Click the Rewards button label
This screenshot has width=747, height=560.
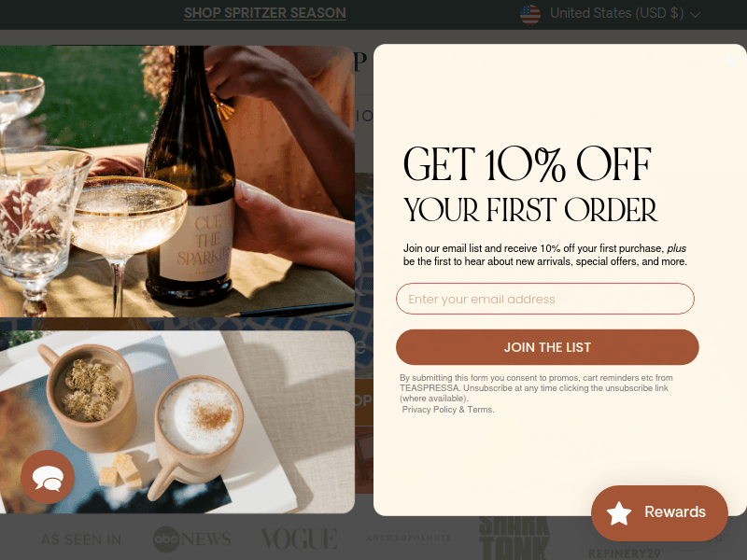674,511
